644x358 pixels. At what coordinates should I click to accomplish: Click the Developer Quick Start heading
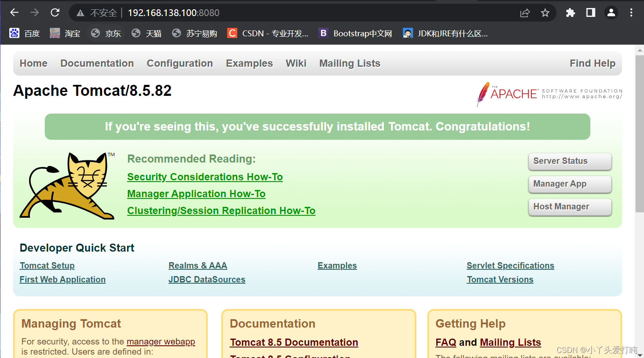(77, 248)
